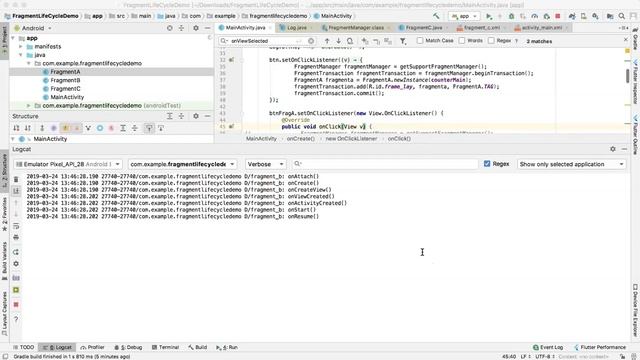Open the Verbose log level dropdown
This screenshot has height=360, width=640.
pos(266,164)
